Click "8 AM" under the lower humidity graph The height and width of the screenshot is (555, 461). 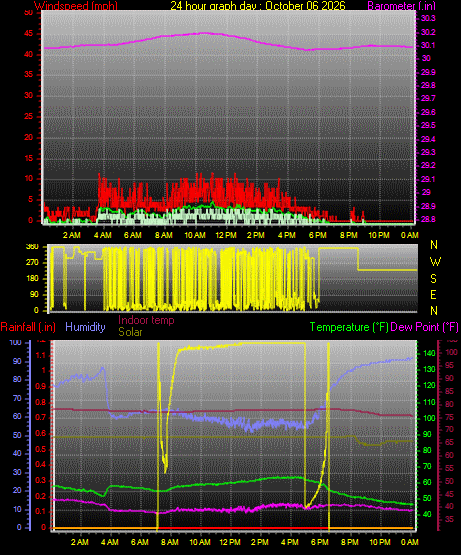coord(170,542)
